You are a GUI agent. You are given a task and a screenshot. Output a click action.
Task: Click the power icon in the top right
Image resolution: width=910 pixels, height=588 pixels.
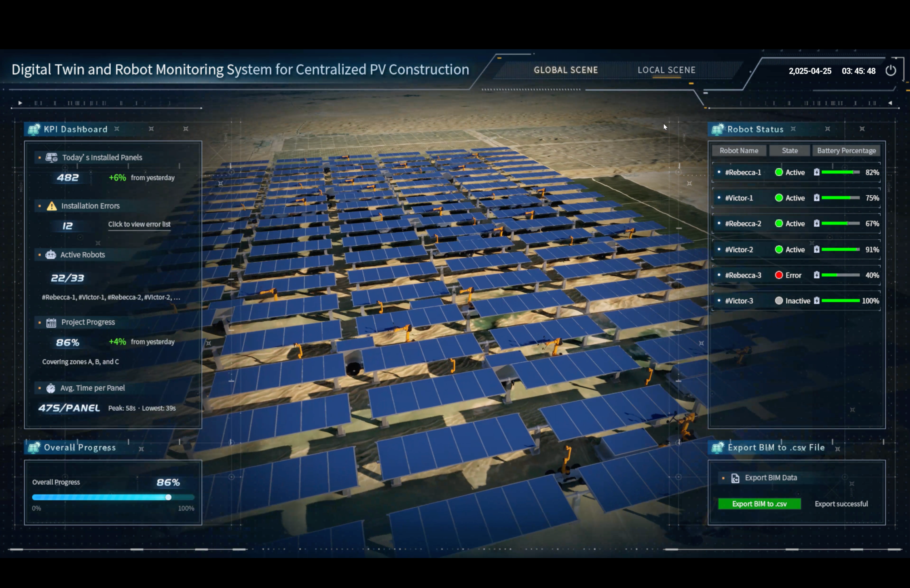click(x=890, y=71)
